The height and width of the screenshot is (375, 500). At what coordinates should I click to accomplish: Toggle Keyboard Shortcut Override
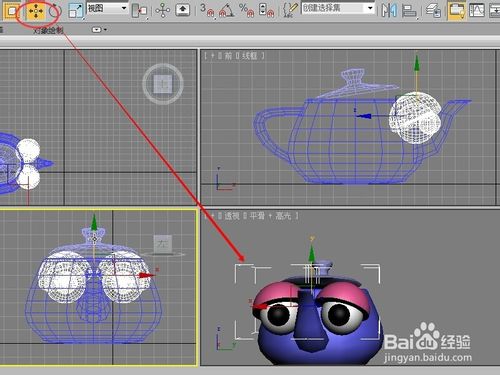(182, 10)
